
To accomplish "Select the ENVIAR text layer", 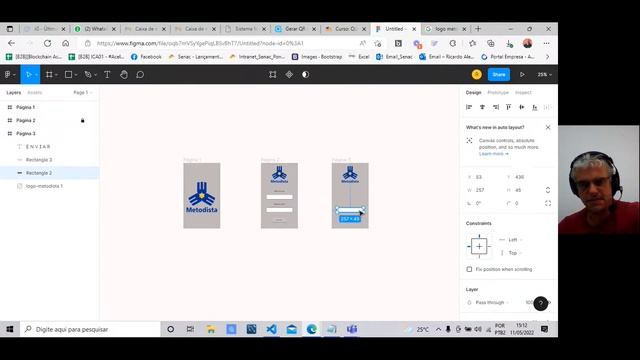I will [49, 147].
